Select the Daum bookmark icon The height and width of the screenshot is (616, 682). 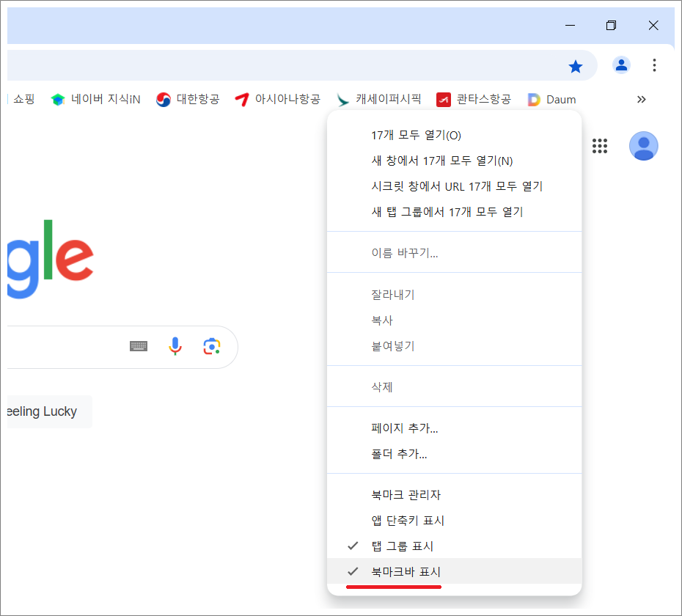[x=535, y=99]
